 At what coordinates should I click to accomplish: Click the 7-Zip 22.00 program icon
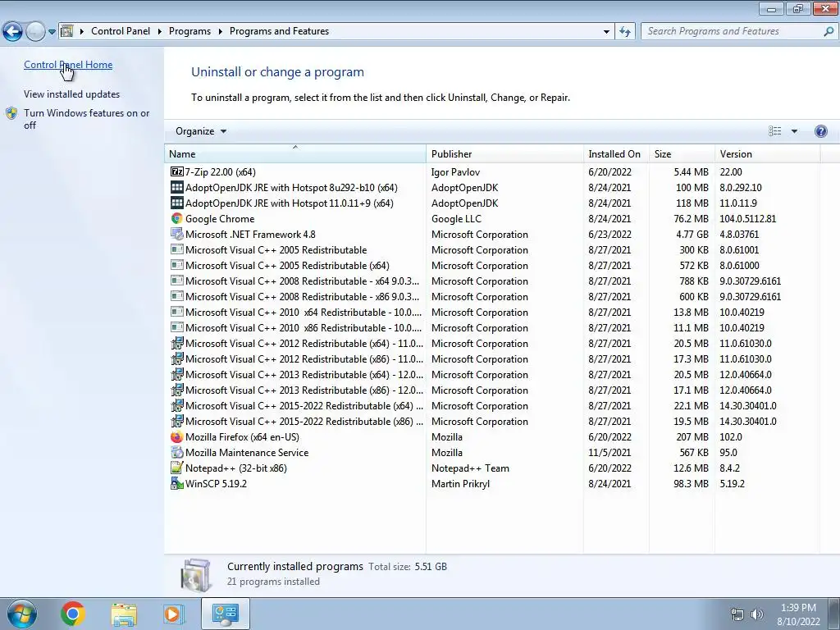coord(177,172)
